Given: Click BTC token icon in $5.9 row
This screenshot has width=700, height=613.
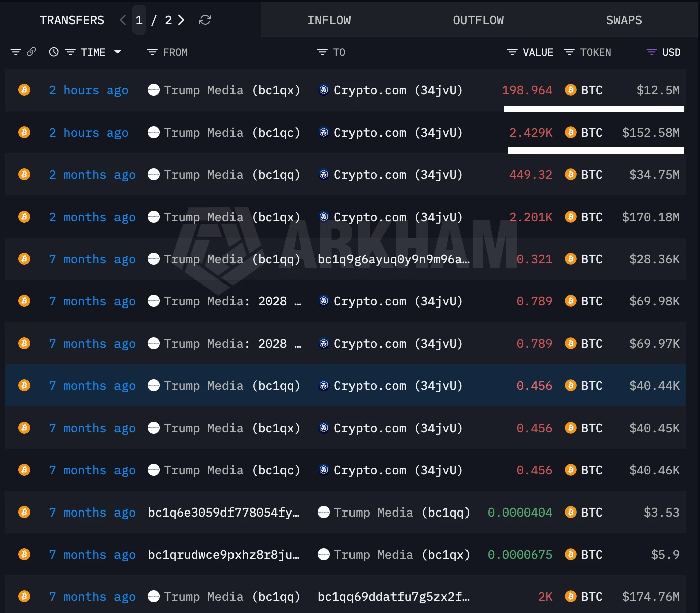Looking at the screenshot, I should (570, 554).
